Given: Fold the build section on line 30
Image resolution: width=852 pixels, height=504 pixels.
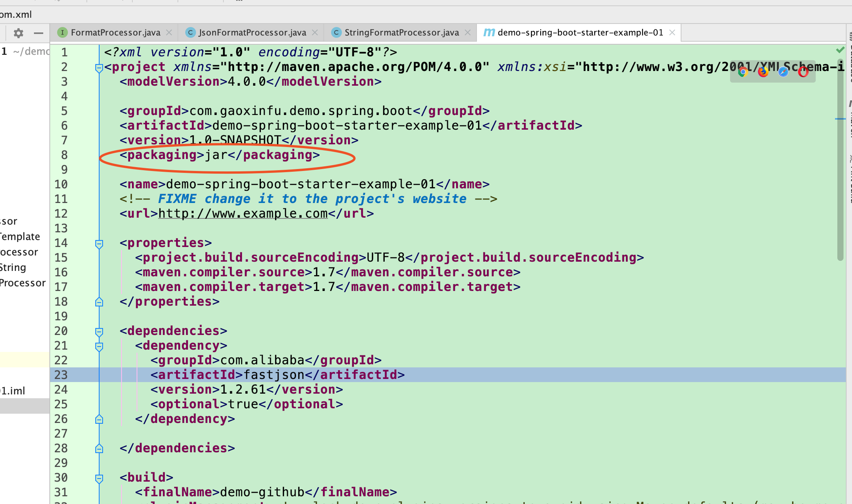Looking at the screenshot, I should pos(99,478).
